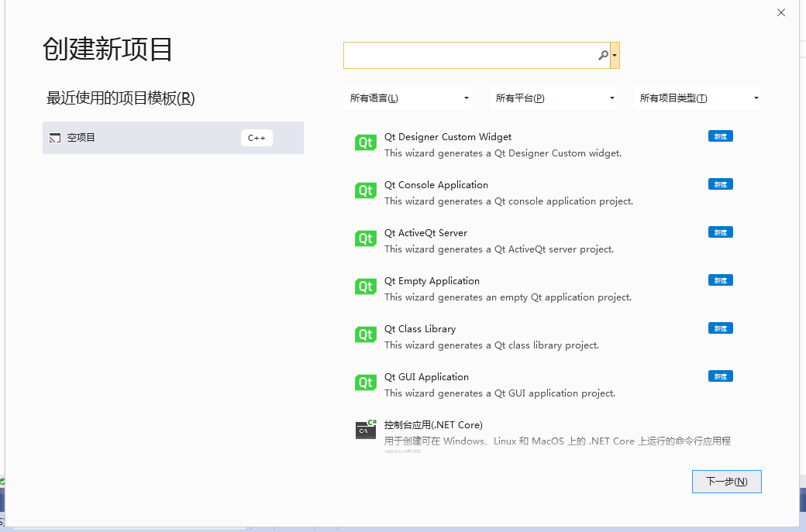Image resolution: width=806 pixels, height=532 pixels.
Task: Click 新建 next to Qt Console Application
Action: (720, 184)
